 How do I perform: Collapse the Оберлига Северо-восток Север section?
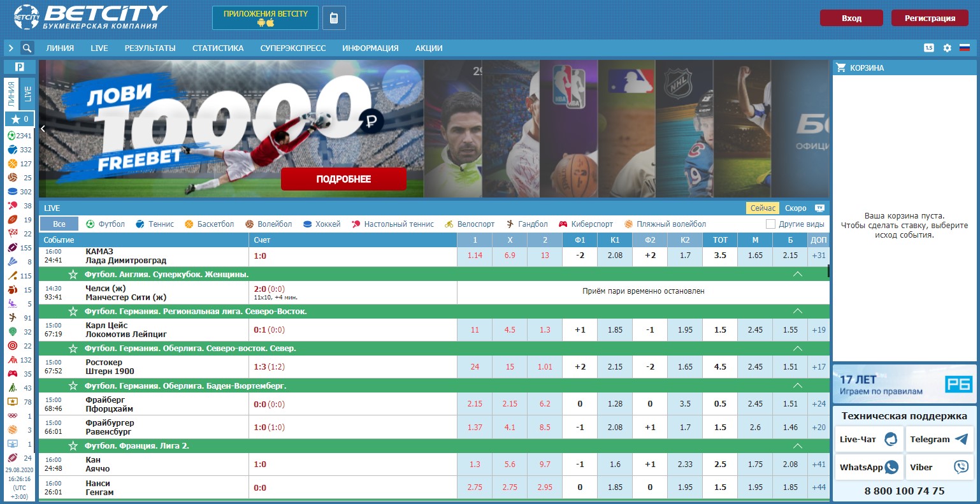(x=797, y=349)
